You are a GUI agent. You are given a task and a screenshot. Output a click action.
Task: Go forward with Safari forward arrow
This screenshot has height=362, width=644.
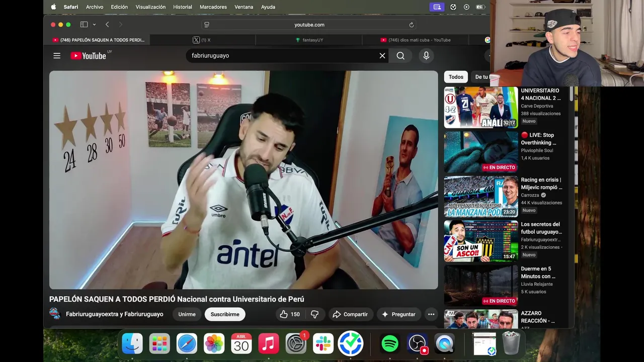coord(120,25)
